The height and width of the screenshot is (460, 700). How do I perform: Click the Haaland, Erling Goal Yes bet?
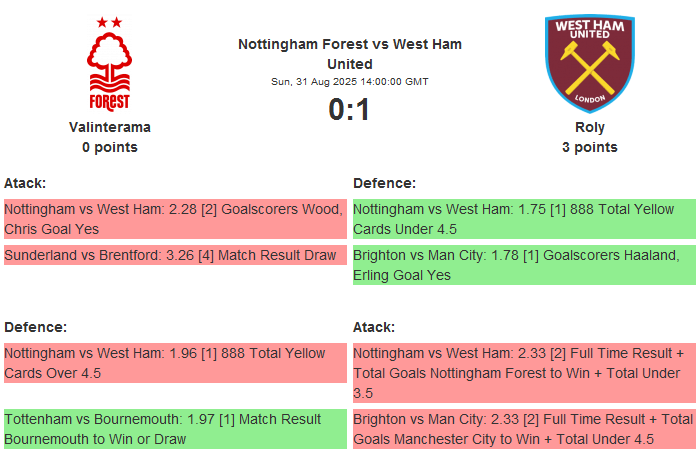(524, 265)
